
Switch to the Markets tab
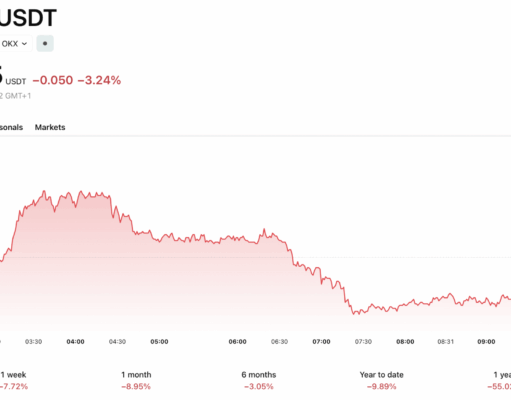click(x=50, y=127)
